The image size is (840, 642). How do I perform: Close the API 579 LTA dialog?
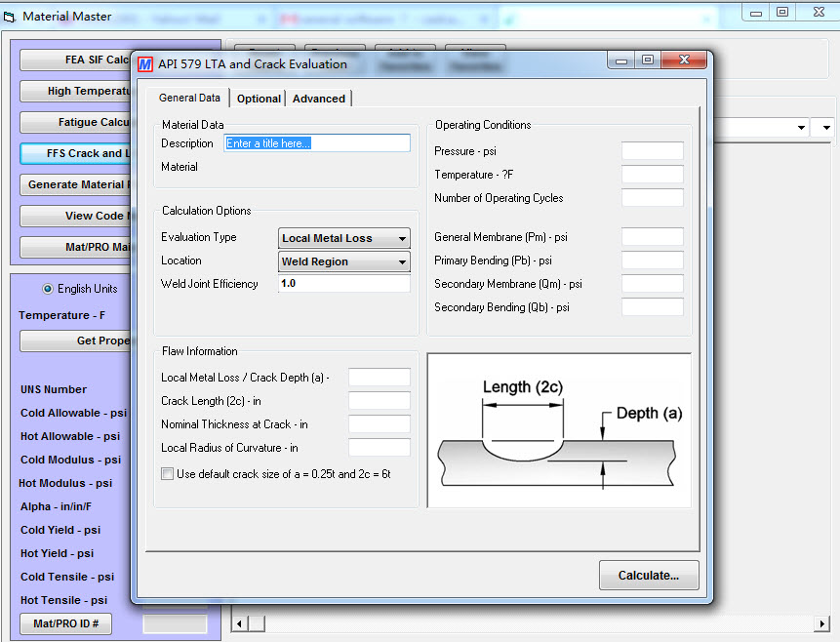[684, 60]
